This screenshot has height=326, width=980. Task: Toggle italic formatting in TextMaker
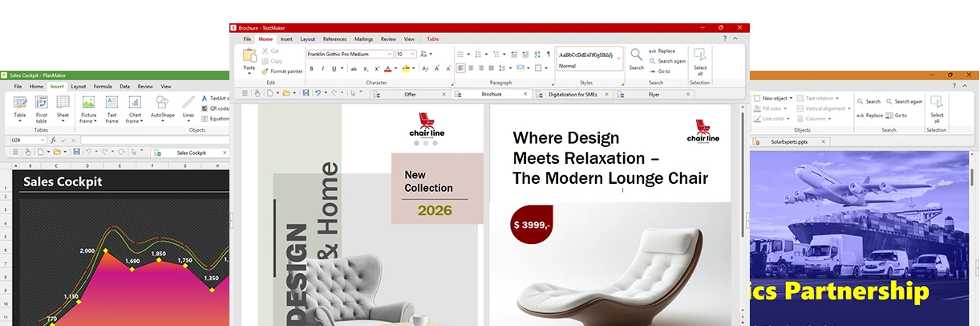click(322, 69)
